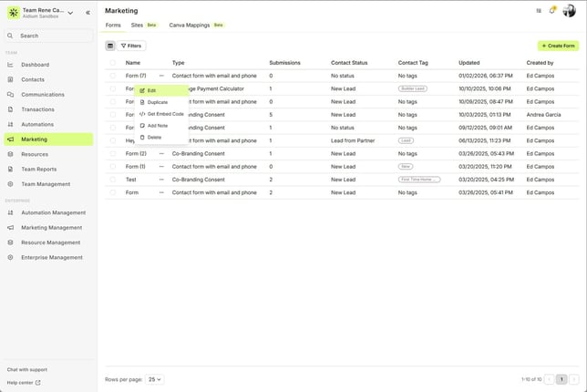Screen dimensions: 587x392
Task: Select Delete in the context menu
Action: tap(154, 137)
